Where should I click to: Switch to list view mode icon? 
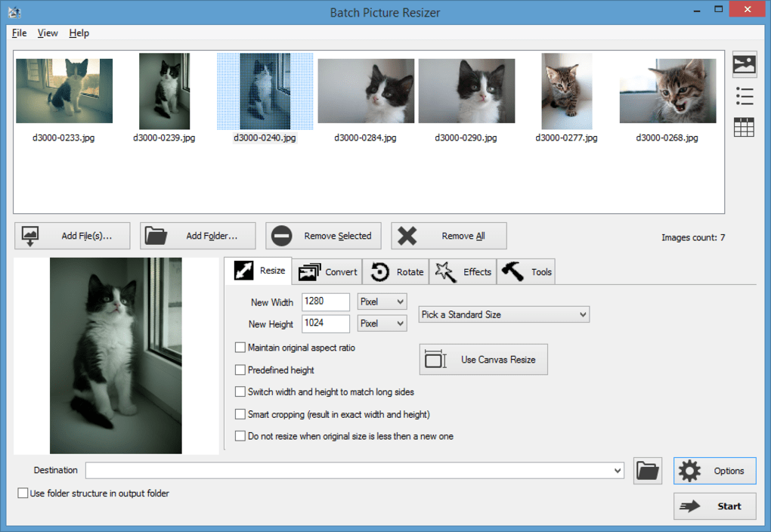745,97
